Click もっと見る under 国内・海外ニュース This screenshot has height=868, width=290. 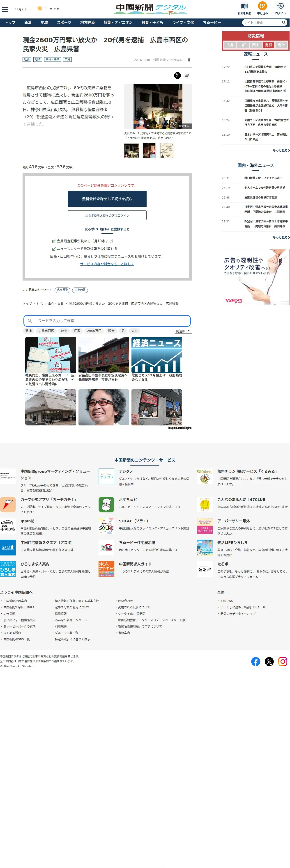(x=281, y=238)
